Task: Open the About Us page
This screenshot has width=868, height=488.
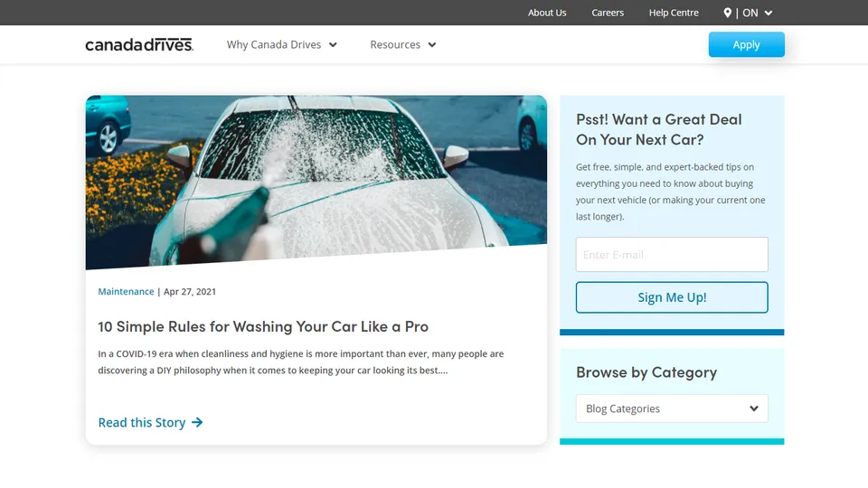Action: [x=547, y=13]
